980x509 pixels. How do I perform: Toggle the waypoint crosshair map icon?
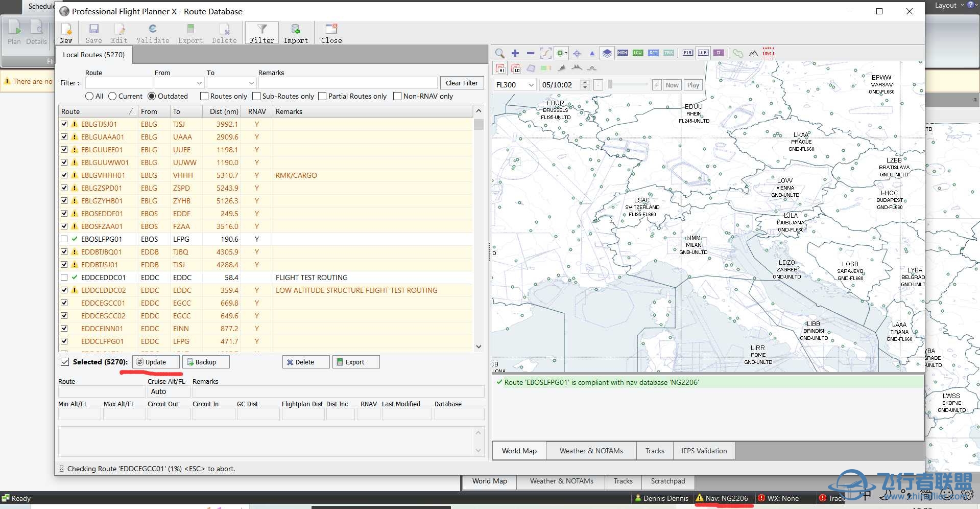577,53
